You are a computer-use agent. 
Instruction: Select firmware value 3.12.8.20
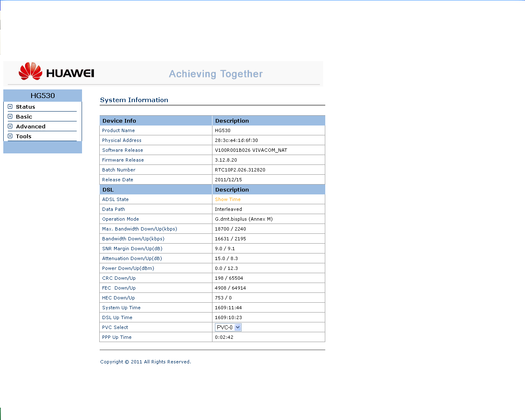point(226,160)
